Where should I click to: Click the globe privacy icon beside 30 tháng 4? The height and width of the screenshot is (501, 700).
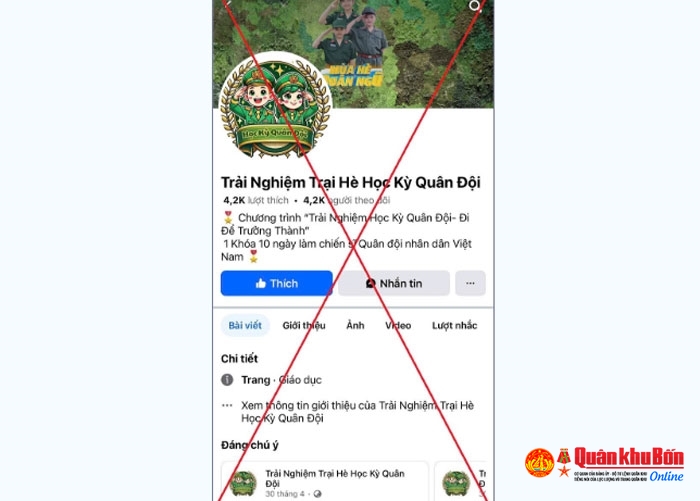pyautogui.click(x=317, y=494)
